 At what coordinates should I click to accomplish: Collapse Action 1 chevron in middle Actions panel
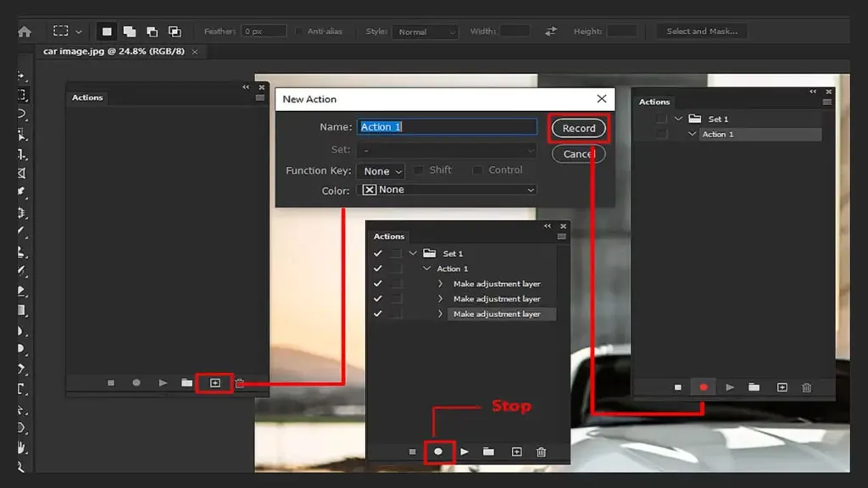point(426,269)
